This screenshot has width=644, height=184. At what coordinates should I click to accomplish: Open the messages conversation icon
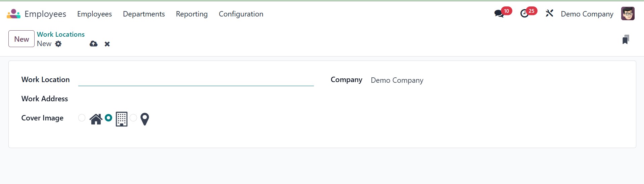[x=499, y=14]
